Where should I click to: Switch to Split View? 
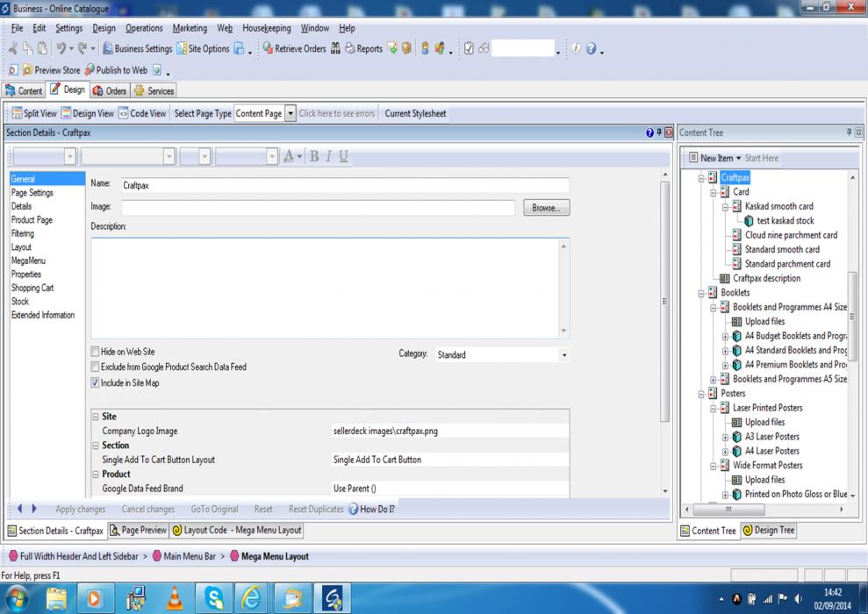(x=34, y=113)
